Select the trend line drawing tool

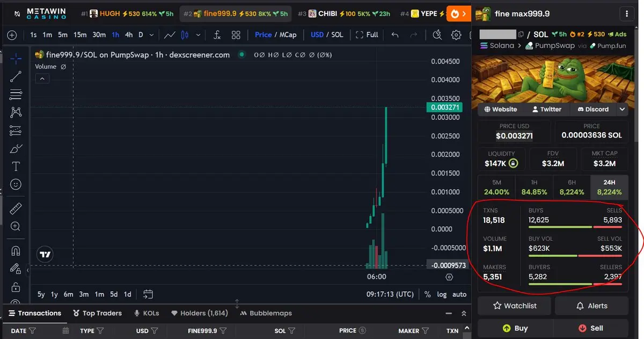[x=16, y=76]
